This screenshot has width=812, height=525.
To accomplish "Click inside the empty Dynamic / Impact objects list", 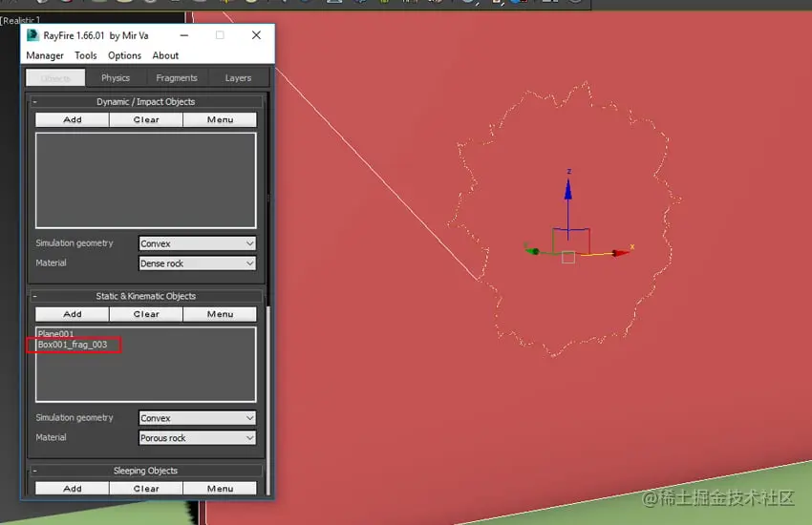I will pyautogui.click(x=145, y=180).
